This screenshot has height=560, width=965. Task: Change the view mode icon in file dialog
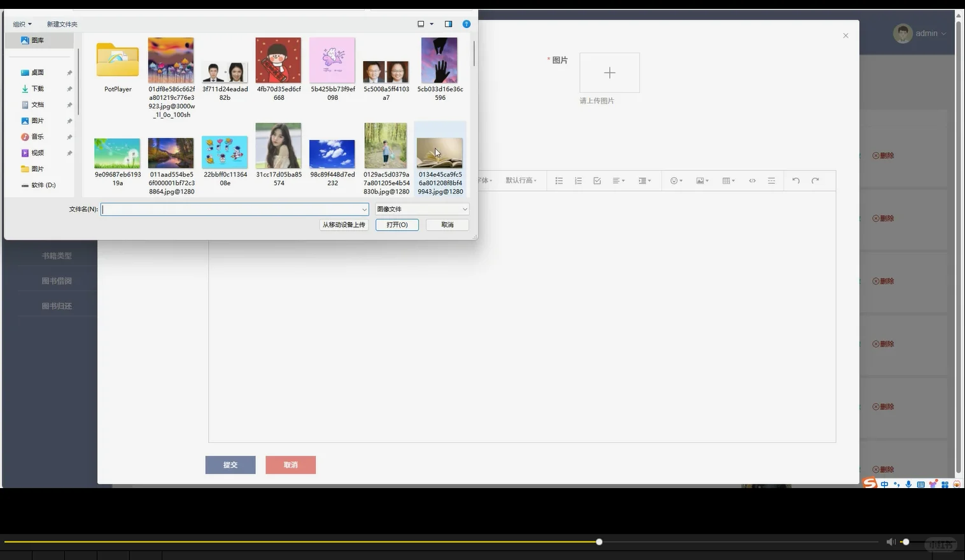(x=421, y=24)
